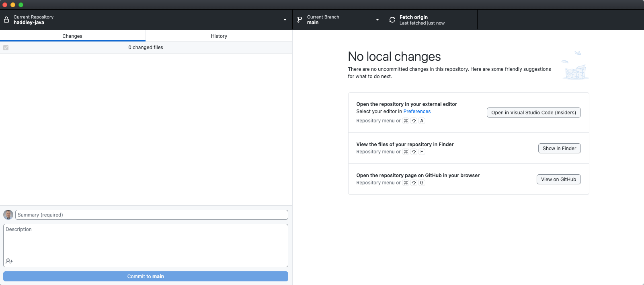
Task: Click the yellow macOS minimize button
Action: tap(13, 5)
